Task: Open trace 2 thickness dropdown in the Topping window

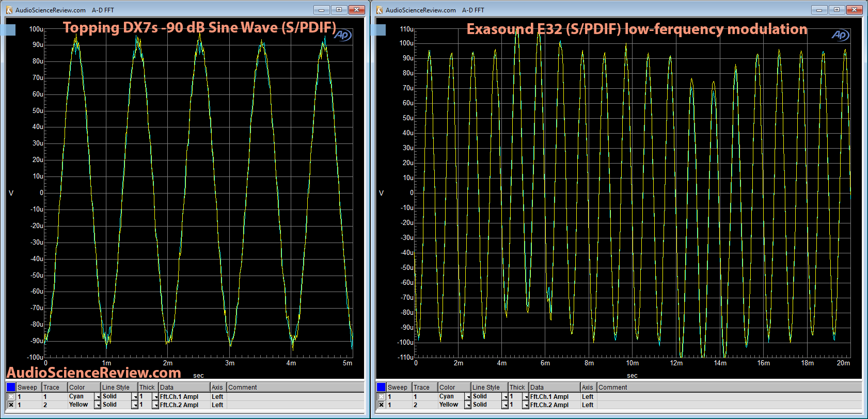Action: point(155,405)
